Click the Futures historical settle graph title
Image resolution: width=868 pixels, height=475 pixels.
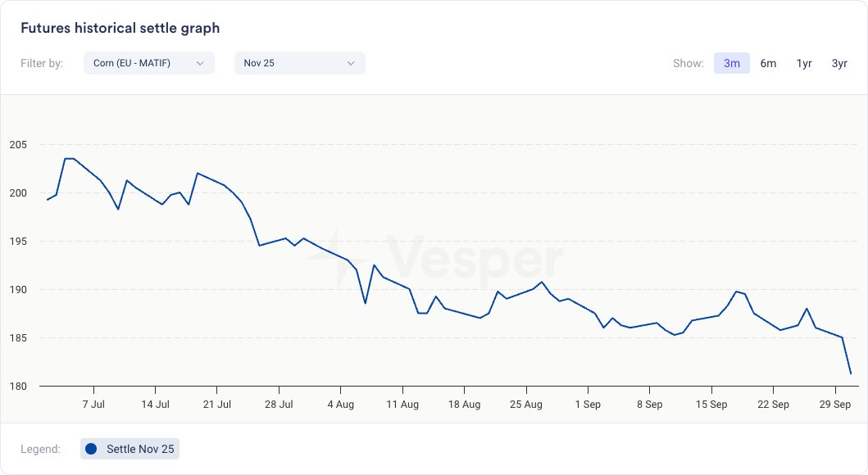(120, 29)
